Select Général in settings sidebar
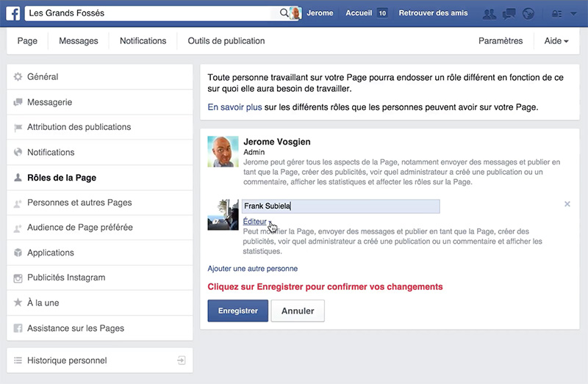Image resolution: width=588 pixels, height=384 pixels. pyautogui.click(x=100, y=77)
